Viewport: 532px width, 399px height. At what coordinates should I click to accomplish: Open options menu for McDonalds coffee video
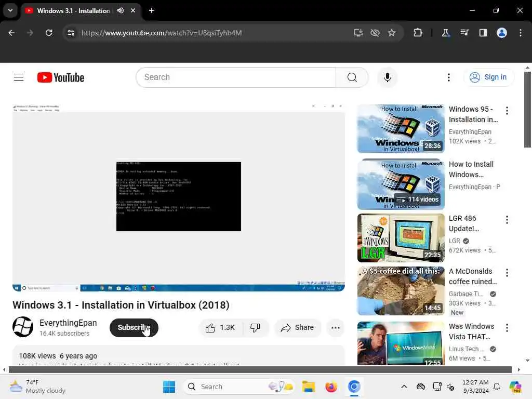(507, 273)
